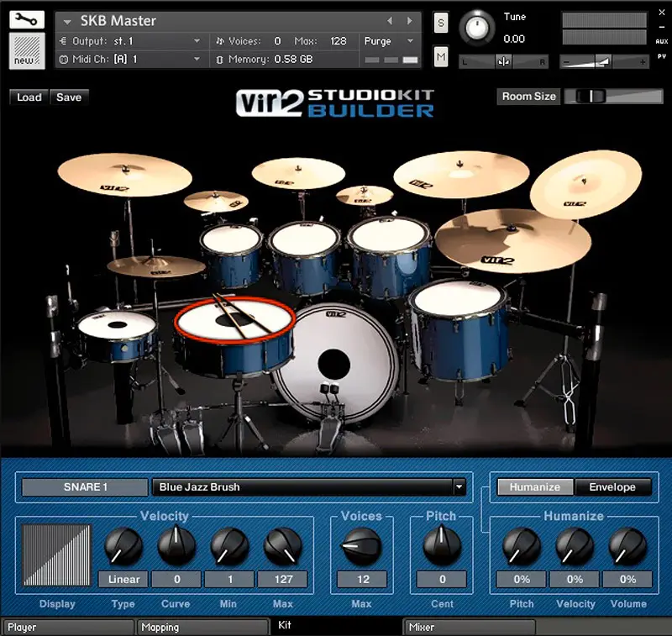Select the middle rack tom
672x636 pixels.
pyautogui.click(x=305, y=257)
